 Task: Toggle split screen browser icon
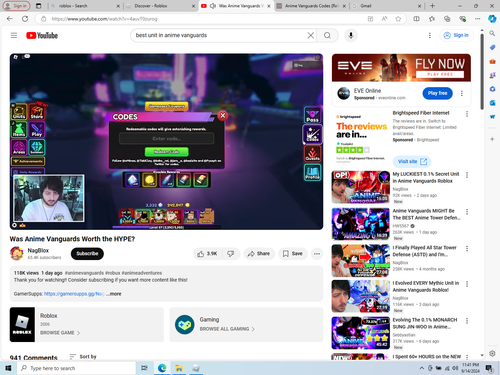(416, 19)
